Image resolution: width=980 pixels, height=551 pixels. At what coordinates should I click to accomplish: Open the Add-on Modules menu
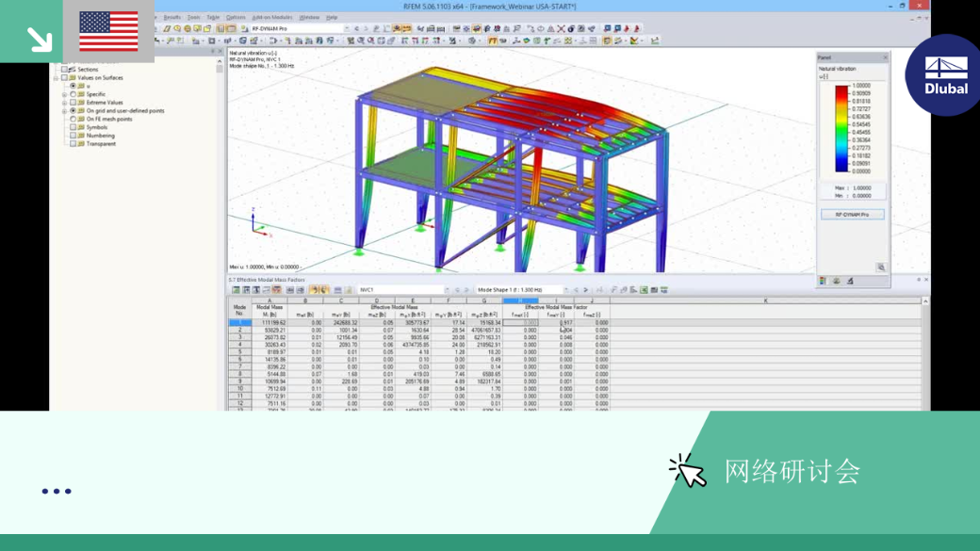[272, 18]
